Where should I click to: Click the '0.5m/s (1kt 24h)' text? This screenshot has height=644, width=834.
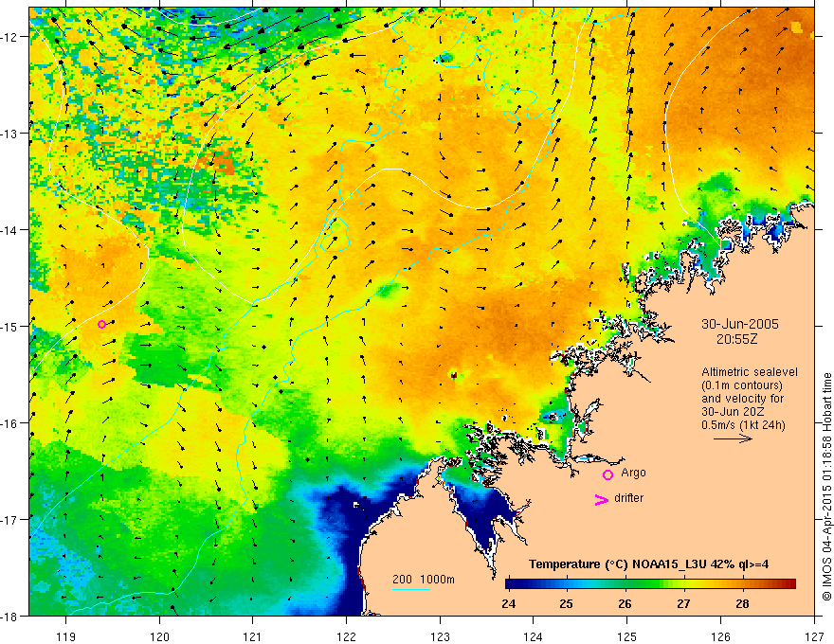(743, 425)
